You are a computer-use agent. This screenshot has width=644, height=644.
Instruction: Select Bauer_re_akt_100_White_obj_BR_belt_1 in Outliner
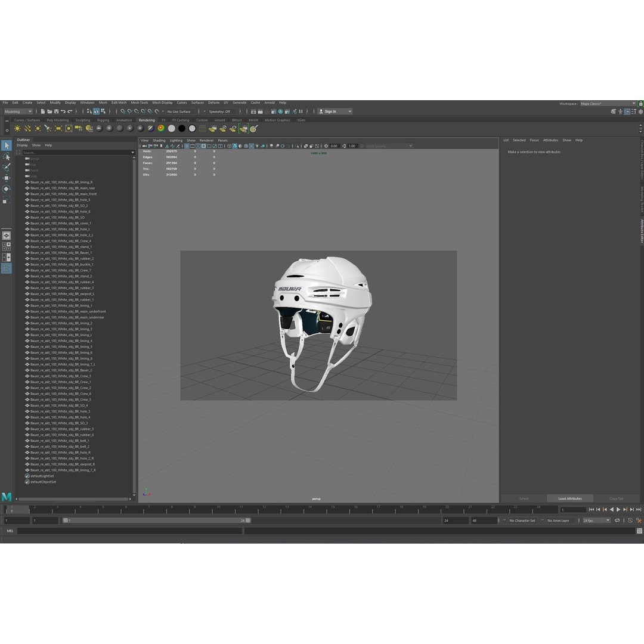click(60, 441)
